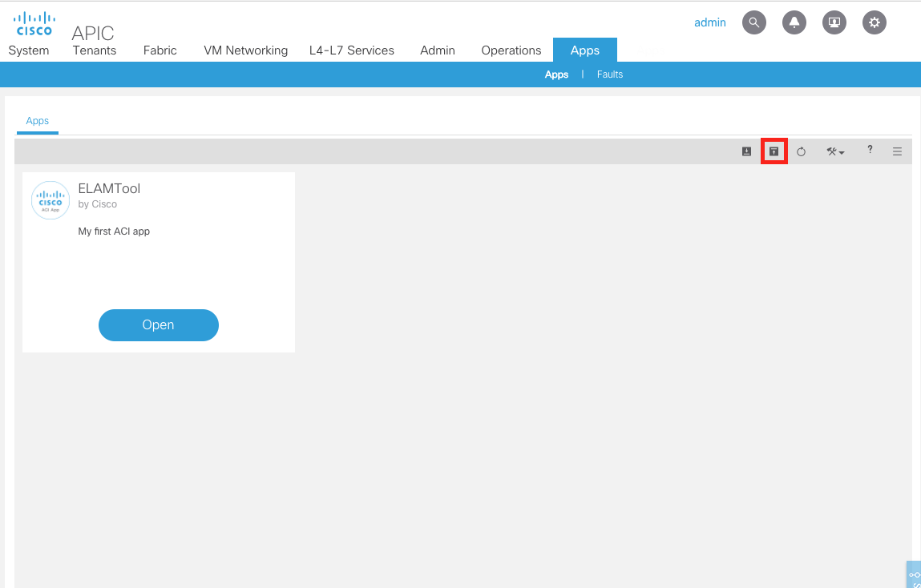Click the ELAMTool Cisco ACI App logo
The height and width of the screenshot is (588, 921).
click(50, 200)
